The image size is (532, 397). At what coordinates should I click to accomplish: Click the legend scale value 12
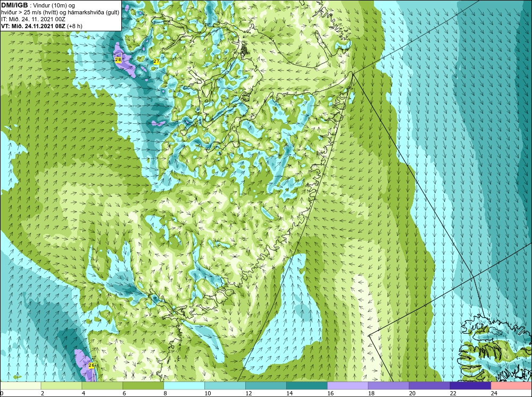[x=248, y=393]
